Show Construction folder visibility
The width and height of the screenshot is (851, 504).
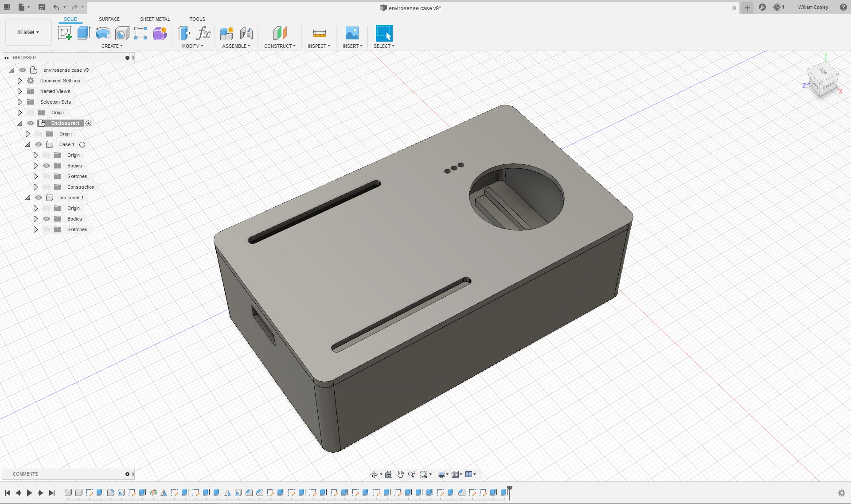pos(47,187)
